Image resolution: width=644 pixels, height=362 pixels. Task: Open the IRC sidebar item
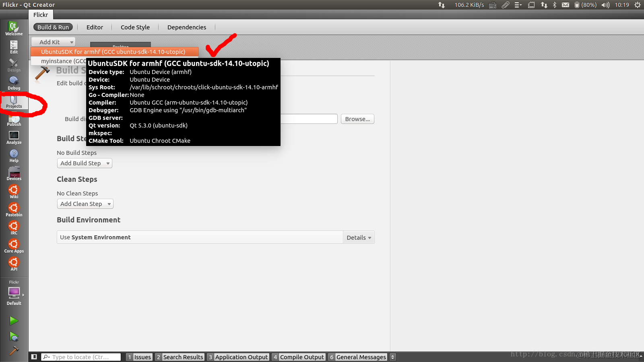pyautogui.click(x=14, y=228)
